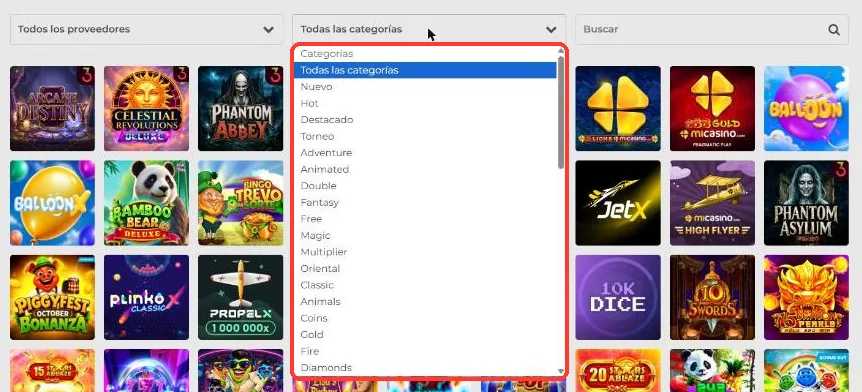Open the 15 Stars Ablaze game

click(x=52, y=371)
